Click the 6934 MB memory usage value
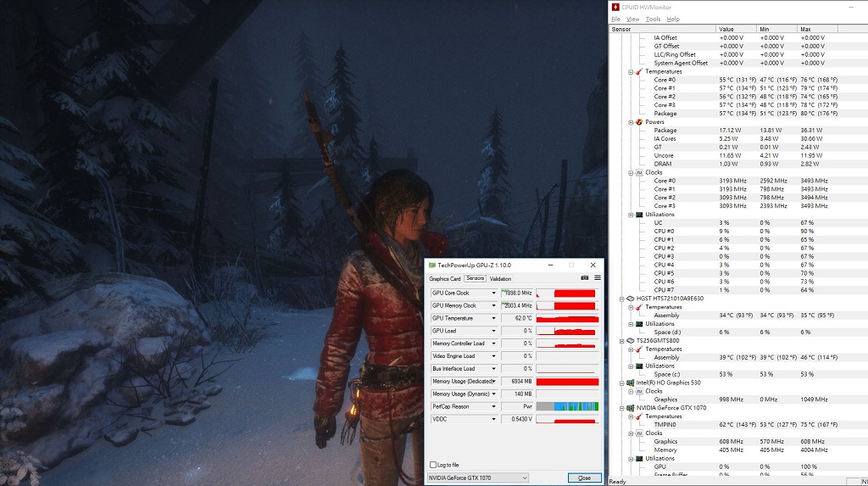The width and height of the screenshot is (868, 486). tap(517, 382)
